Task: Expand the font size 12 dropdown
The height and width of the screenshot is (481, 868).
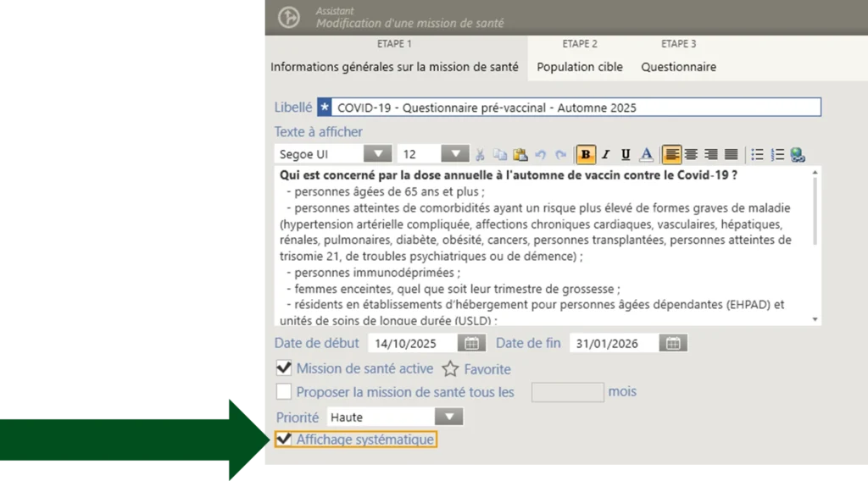Action: (455, 154)
